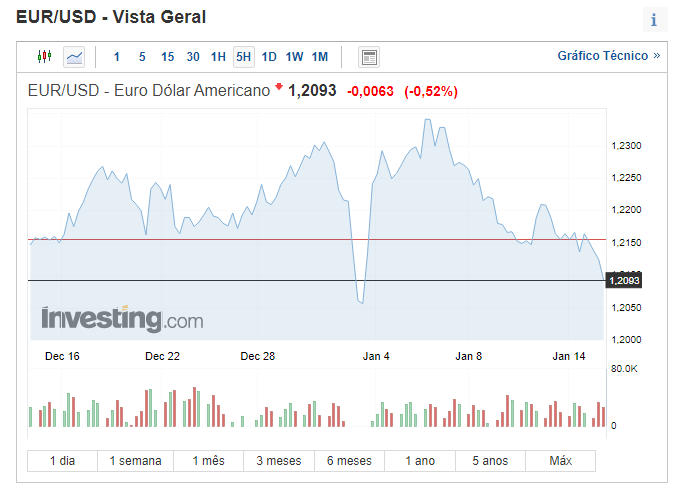The height and width of the screenshot is (498, 683).
Task: Select the area chart type icon
Action: click(75, 56)
